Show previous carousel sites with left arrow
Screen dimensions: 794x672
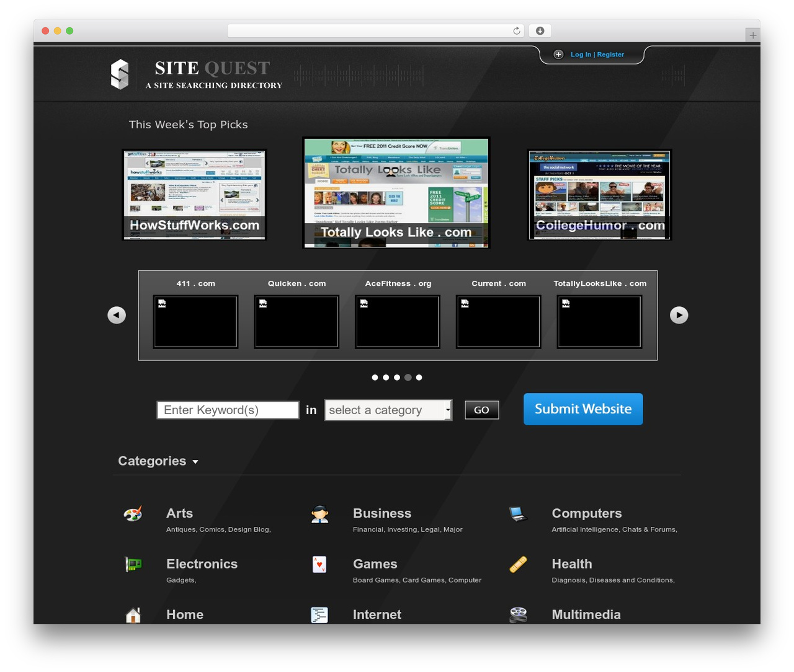click(x=117, y=315)
